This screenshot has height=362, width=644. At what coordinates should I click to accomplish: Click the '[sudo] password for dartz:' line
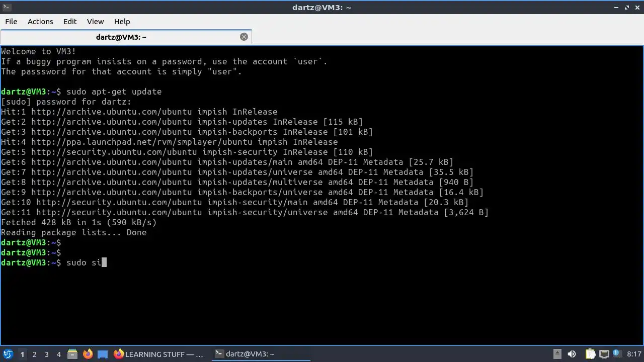click(66, 102)
